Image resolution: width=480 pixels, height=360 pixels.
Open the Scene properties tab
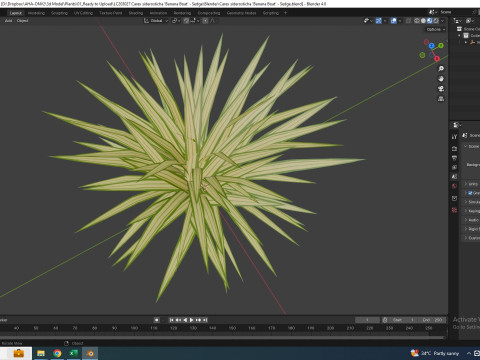tap(454, 176)
